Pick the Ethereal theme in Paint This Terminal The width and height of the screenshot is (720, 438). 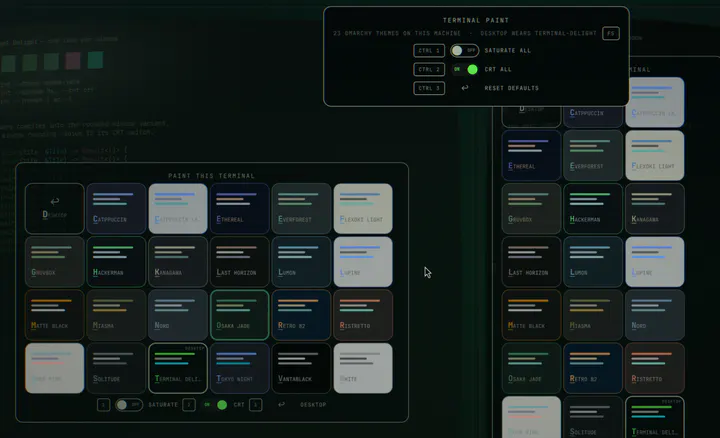click(x=240, y=209)
